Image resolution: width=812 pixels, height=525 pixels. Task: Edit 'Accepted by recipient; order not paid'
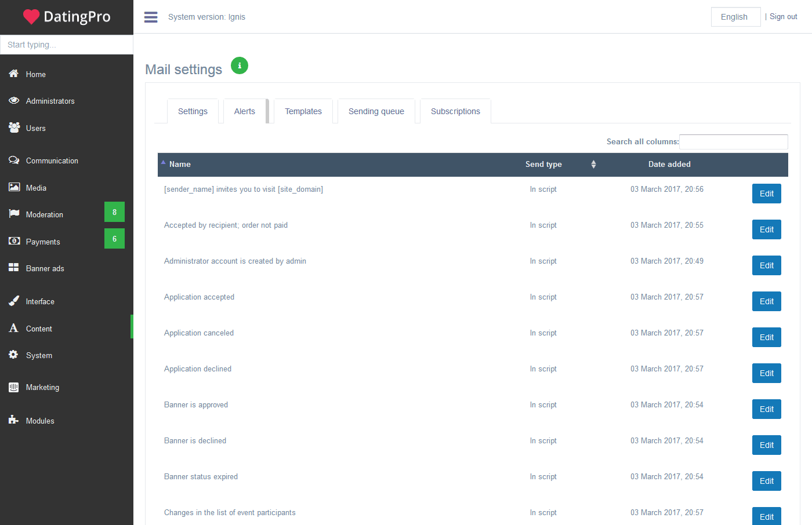(x=767, y=229)
